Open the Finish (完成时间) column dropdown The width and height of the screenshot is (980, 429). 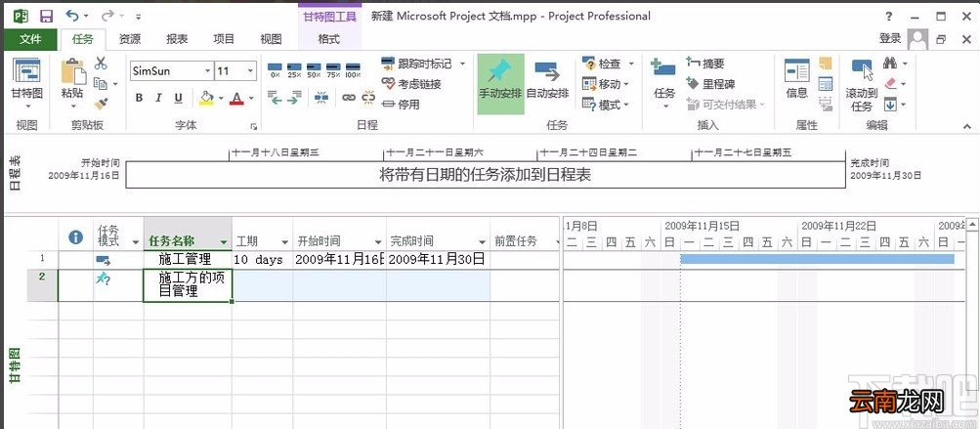click(x=482, y=241)
